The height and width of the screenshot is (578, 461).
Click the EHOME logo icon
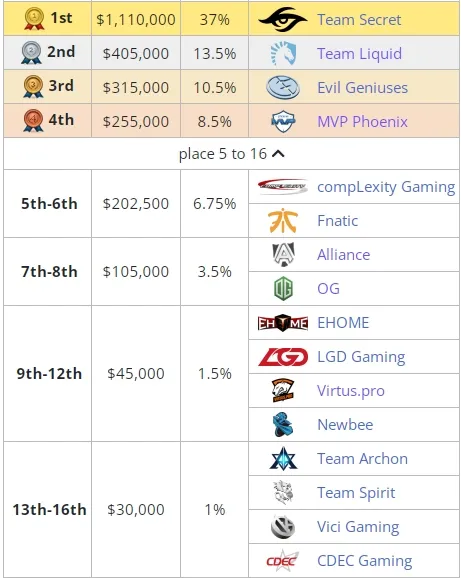(x=283, y=323)
